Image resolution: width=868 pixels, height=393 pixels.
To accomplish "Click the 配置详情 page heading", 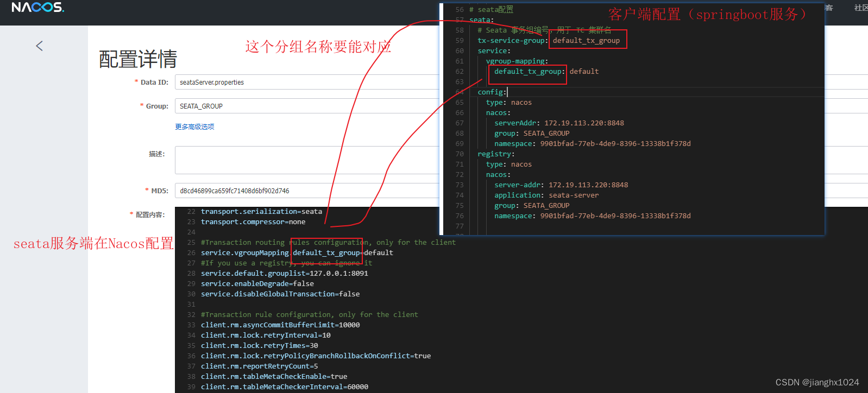I will tap(138, 59).
